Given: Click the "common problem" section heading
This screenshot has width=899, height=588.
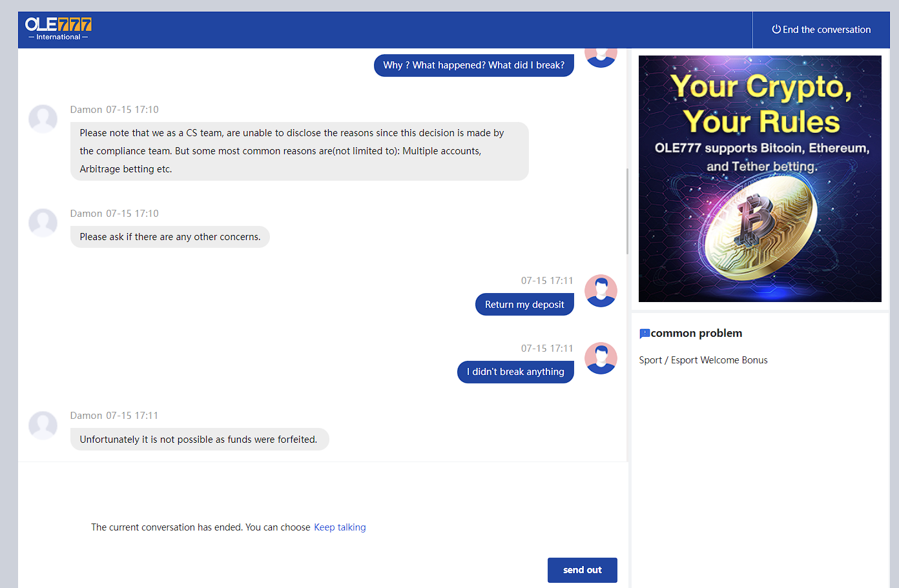Looking at the screenshot, I should (696, 334).
